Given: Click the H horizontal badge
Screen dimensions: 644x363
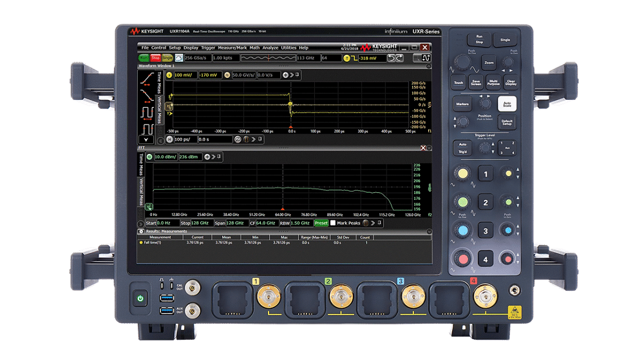Looking at the screenshot, I should (169, 139).
